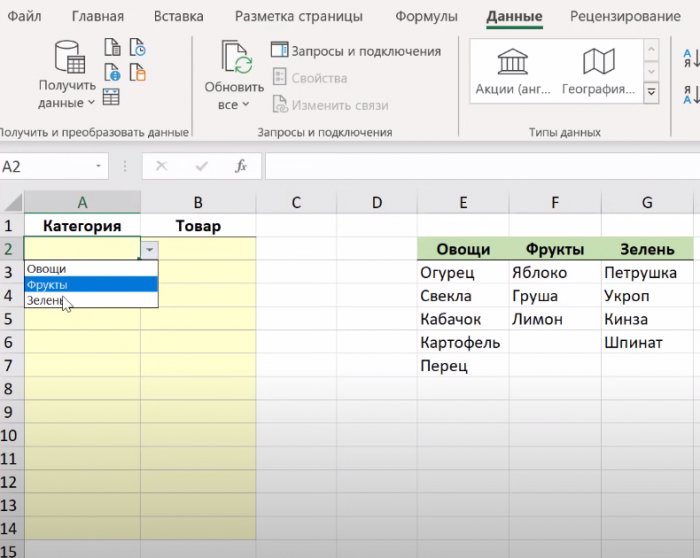
Task: Choose Фрукты from the dropdown list
Action: click(x=91, y=284)
